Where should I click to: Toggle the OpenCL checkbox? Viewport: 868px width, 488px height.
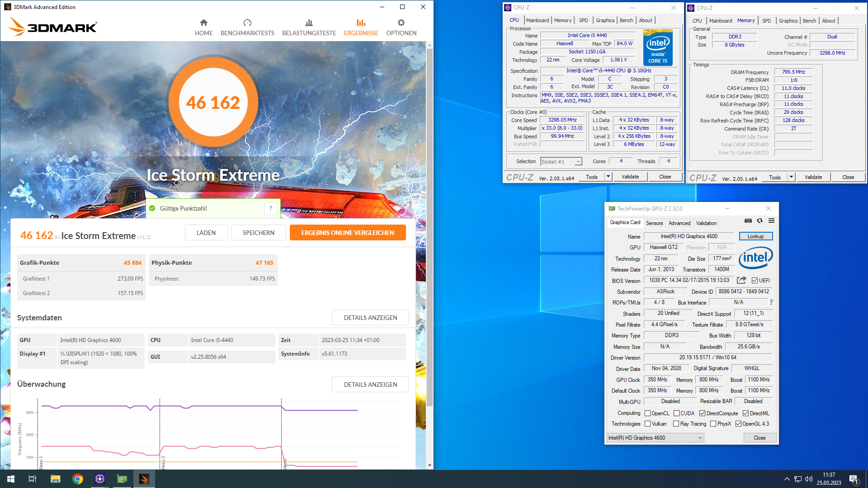pyautogui.click(x=647, y=413)
